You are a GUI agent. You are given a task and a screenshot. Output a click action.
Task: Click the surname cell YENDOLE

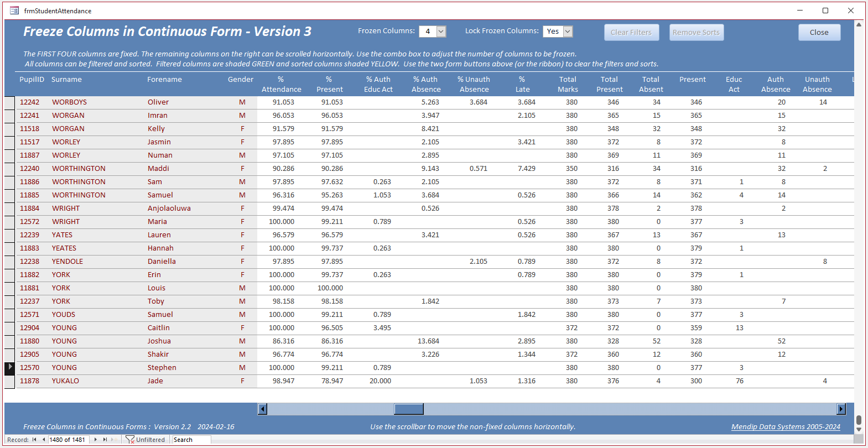click(67, 262)
